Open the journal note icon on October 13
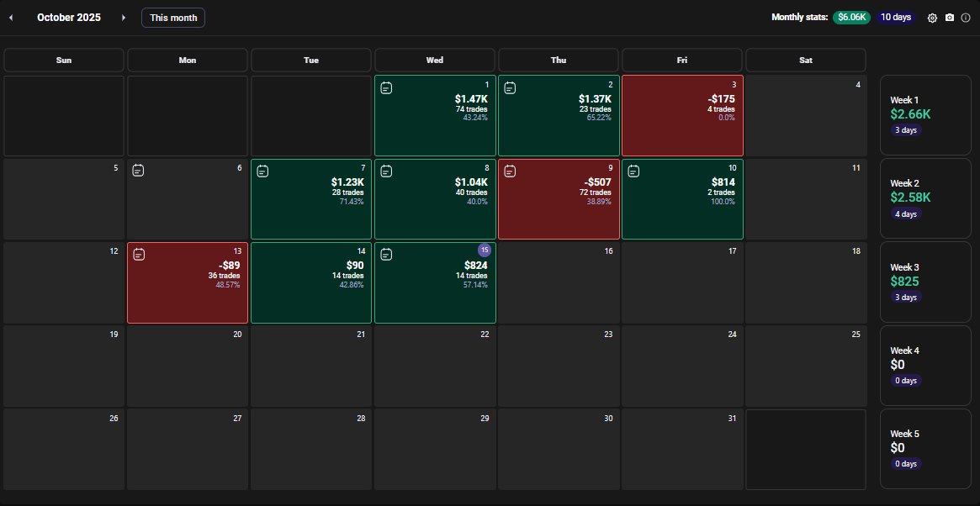 139,254
